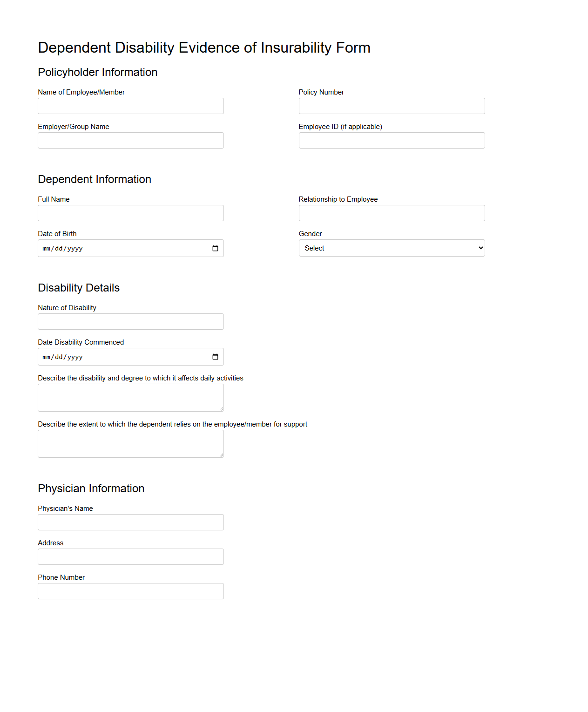Click the physician Address field
Viewport: 588px width, 712px height.
[x=130, y=556]
